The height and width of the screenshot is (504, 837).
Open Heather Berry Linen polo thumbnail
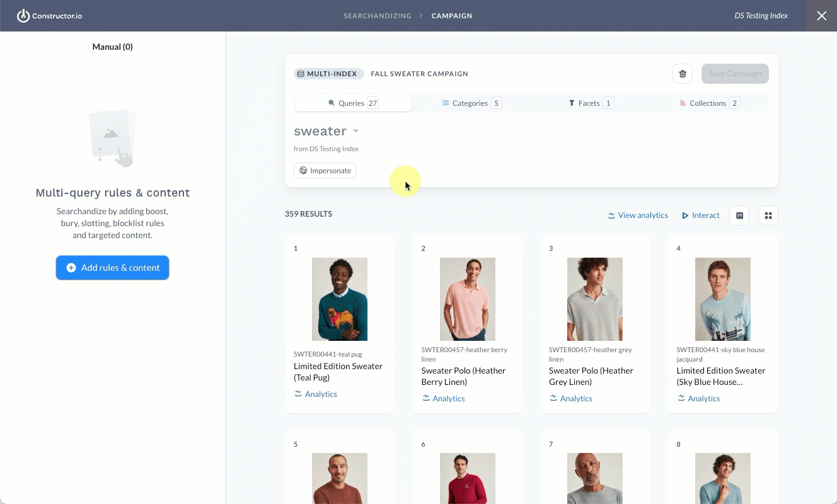point(468,299)
